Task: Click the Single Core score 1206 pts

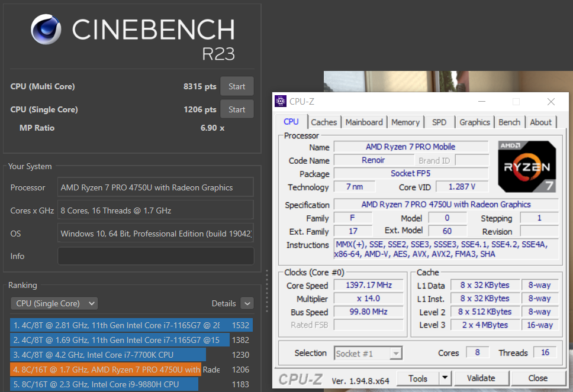Action: 200,109
